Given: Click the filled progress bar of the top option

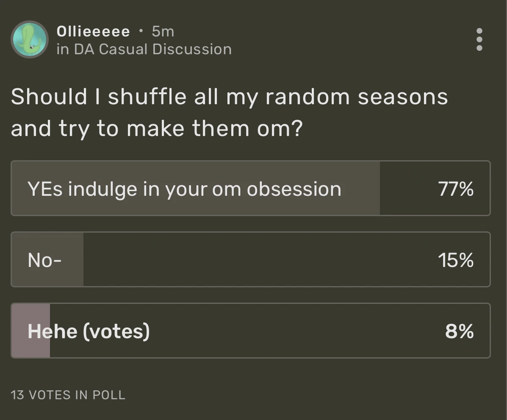Looking at the screenshot, I should pos(195,188).
